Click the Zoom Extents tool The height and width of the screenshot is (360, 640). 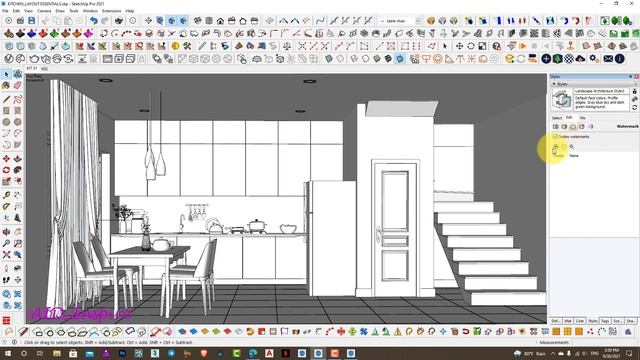pos(6,255)
